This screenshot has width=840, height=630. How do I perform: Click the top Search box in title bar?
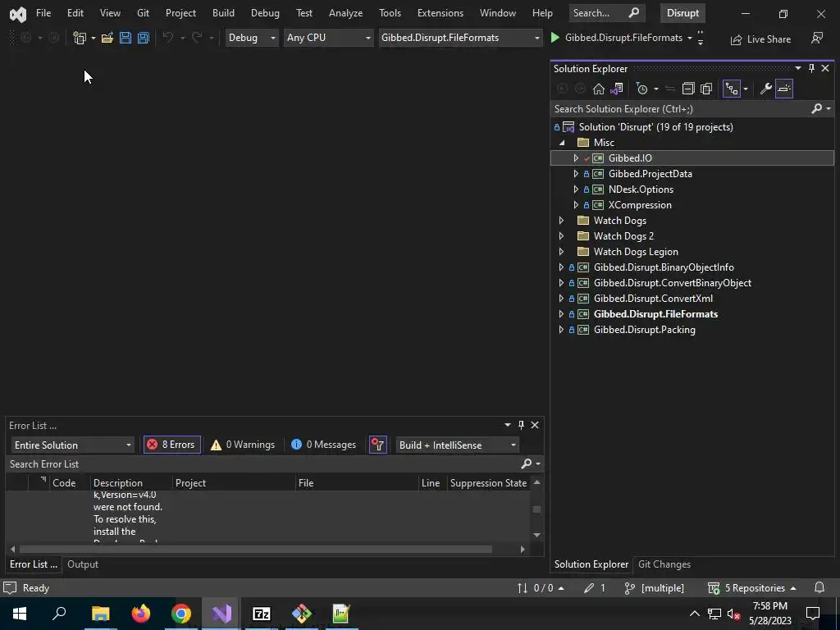[x=606, y=13]
